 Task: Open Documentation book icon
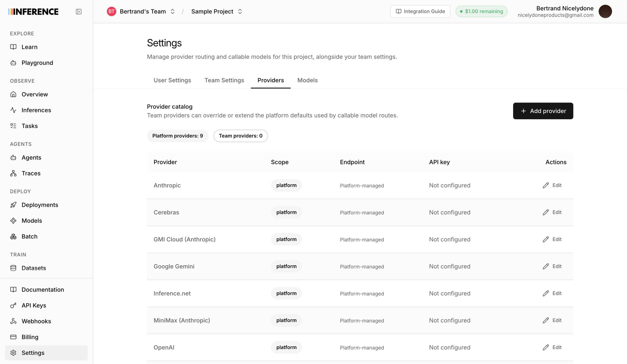point(13,289)
